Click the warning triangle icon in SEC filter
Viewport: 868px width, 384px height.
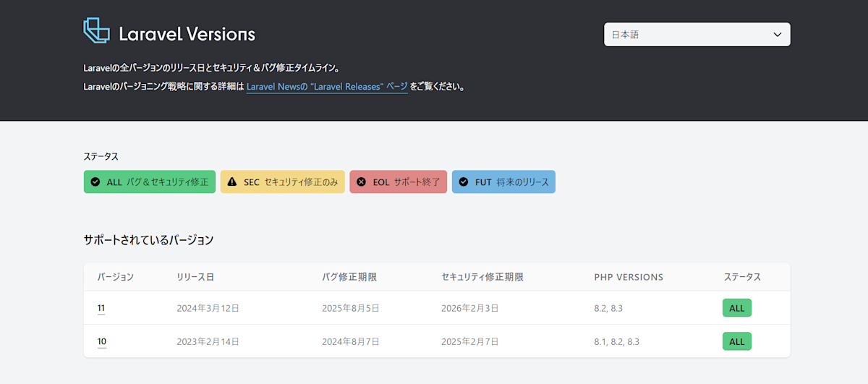[232, 182]
